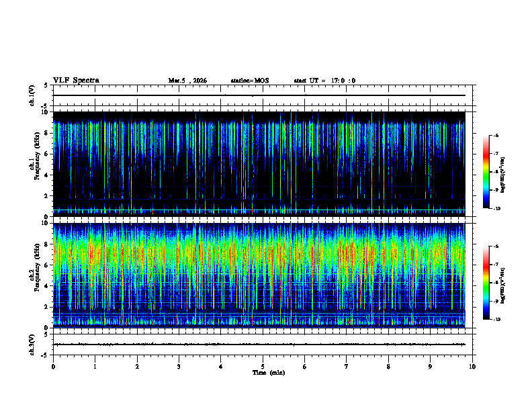Click the "ch.3(V)" axis label
The height and width of the screenshot is (411, 532).
click(x=32, y=345)
